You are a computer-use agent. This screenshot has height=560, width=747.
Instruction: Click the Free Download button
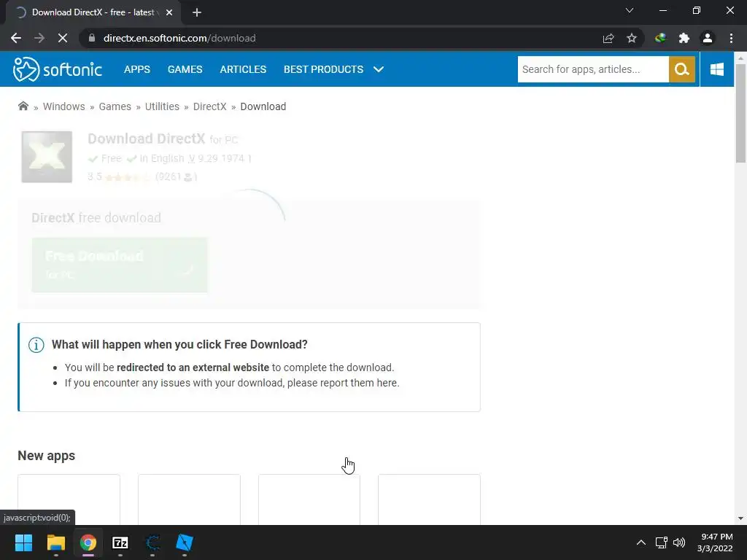point(120,265)
